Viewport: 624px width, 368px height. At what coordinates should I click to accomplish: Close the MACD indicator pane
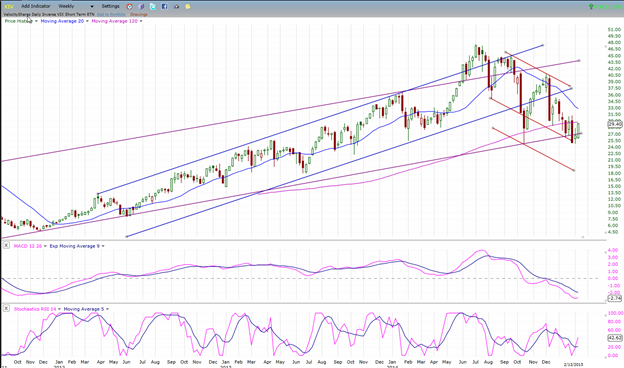6,245
